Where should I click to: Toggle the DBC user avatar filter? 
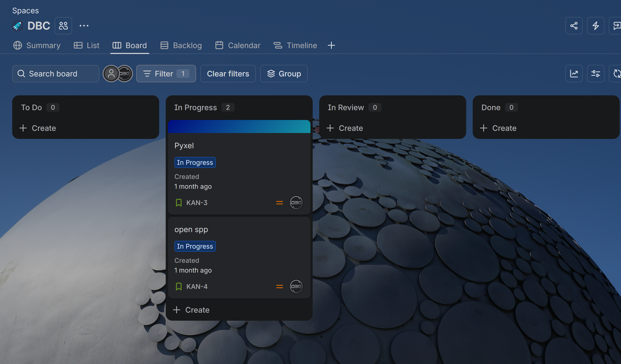pos(125,73)
